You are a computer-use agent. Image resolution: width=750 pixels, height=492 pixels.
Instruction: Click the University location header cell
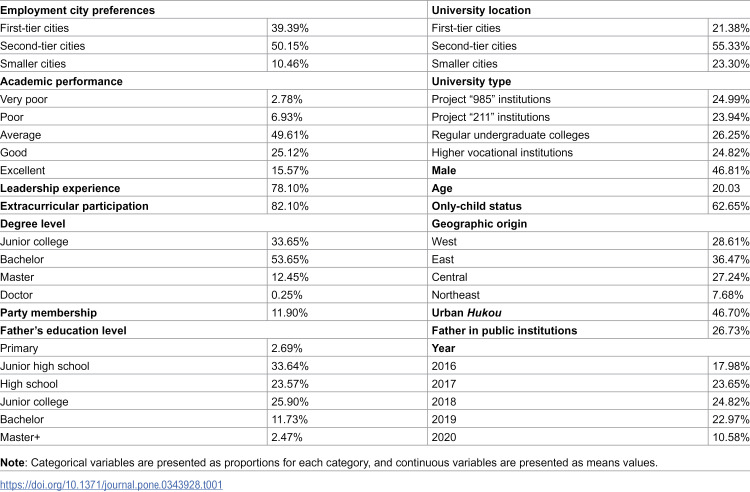pyautogui.click(x=481, y=10)
